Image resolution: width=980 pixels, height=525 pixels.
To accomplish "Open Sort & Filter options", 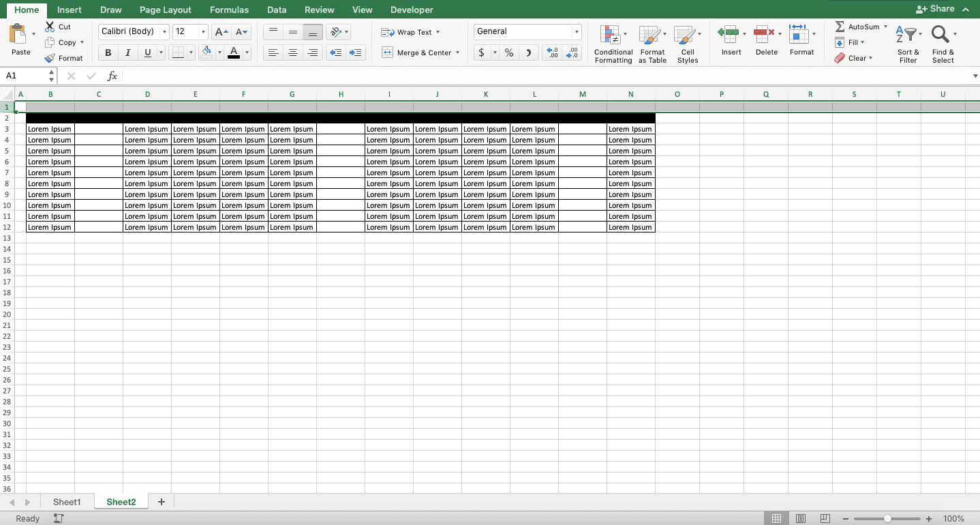I will [908, 42].
